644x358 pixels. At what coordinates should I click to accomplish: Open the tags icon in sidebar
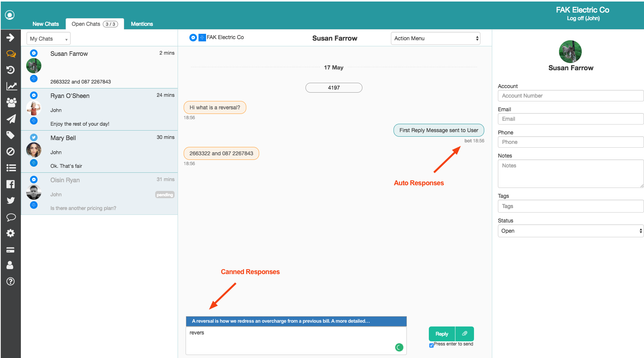pyautogui.click(x=11, y=135)
